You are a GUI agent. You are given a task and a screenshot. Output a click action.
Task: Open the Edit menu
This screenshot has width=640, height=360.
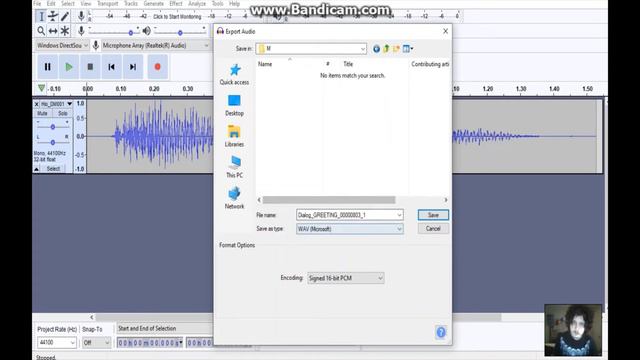[51, 4]
